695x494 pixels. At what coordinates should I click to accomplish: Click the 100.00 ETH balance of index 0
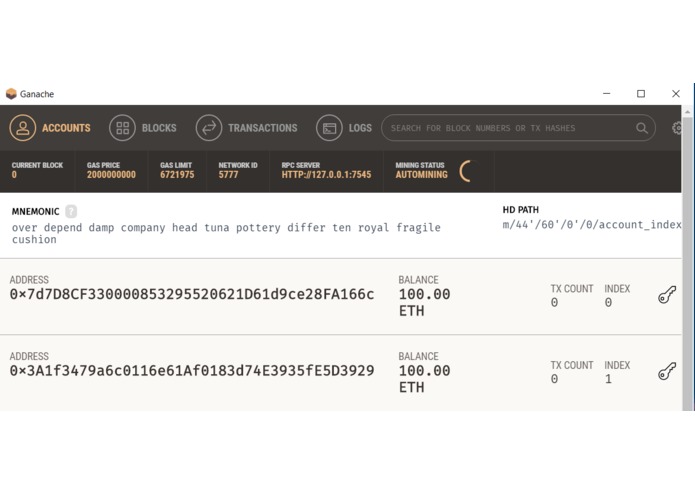click(424, 303)
